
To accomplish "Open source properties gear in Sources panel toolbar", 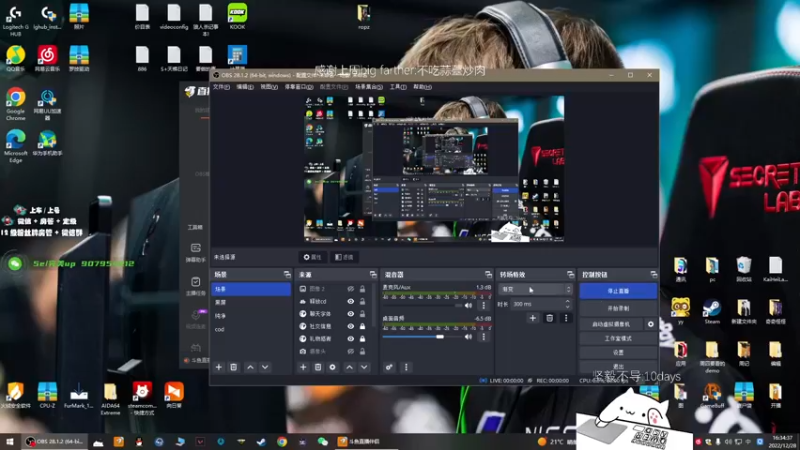I will pos(333,367).
